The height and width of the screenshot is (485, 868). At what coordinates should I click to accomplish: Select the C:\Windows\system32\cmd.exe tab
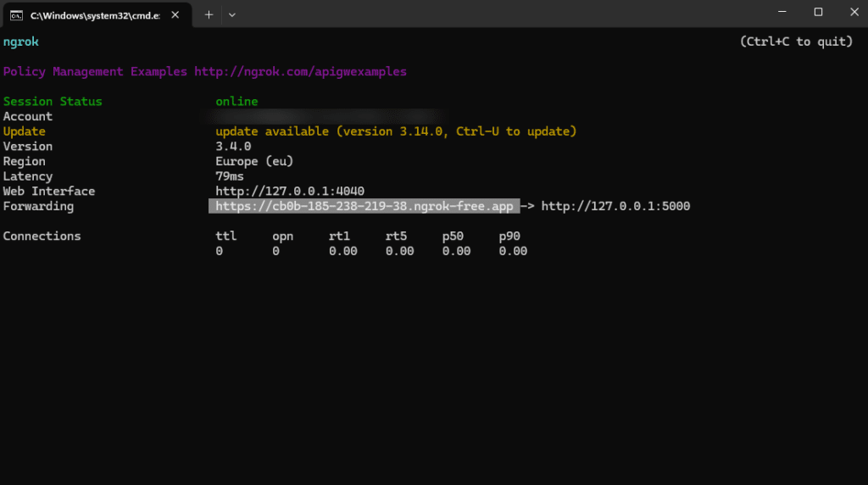97,15
